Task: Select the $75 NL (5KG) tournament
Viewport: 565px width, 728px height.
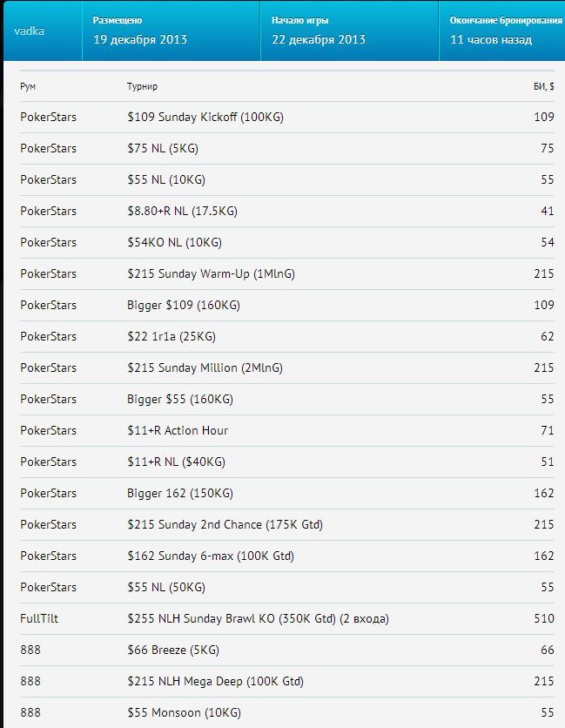Action: (x=163, y=149)
